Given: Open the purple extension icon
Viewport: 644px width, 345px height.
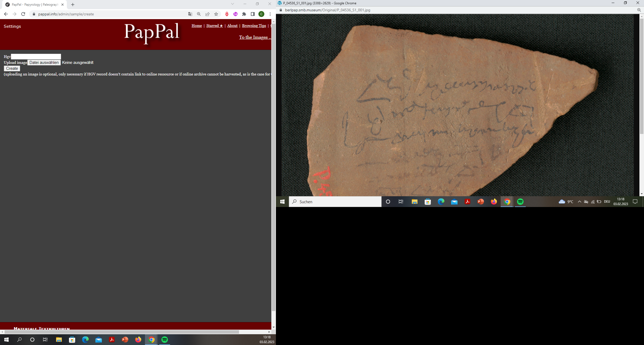Looking at the screenshot, I should click(x=236, y=14).
